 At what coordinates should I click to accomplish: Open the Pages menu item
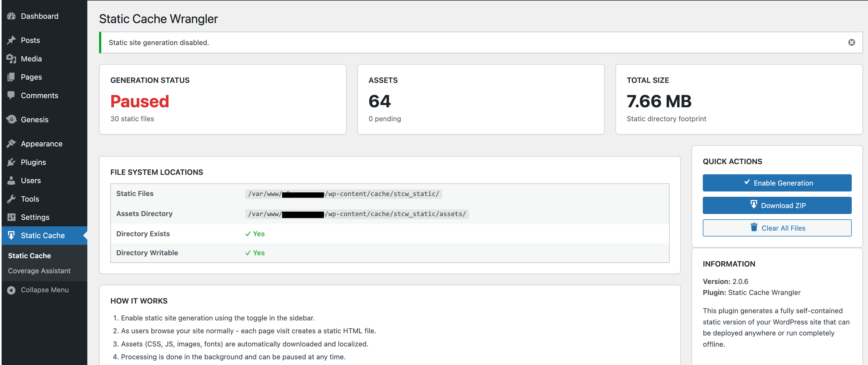coord(31,77)
